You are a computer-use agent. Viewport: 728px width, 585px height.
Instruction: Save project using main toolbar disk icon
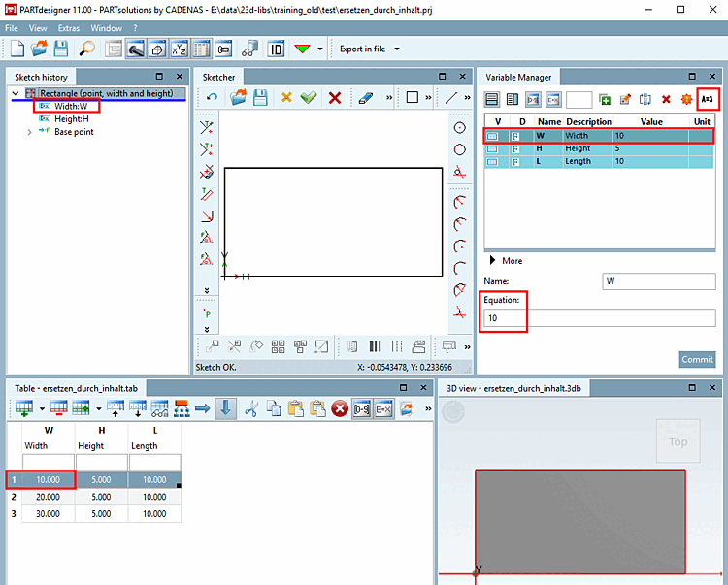[61, 49]
